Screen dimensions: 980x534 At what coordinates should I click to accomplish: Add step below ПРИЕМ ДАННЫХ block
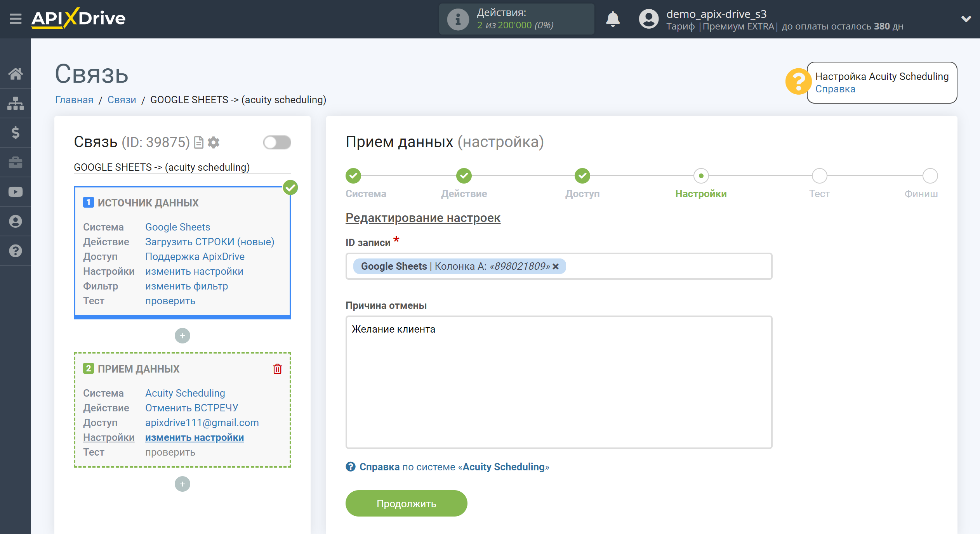182,484
